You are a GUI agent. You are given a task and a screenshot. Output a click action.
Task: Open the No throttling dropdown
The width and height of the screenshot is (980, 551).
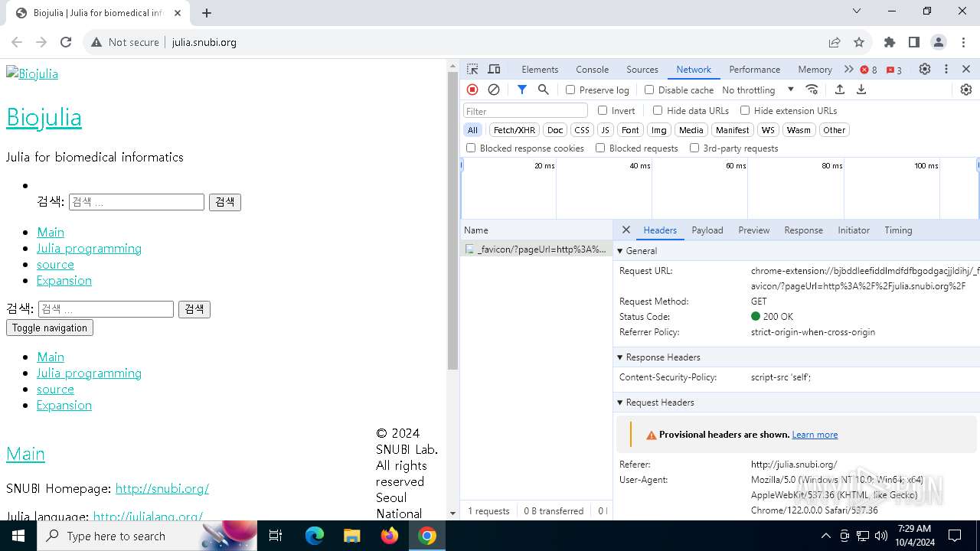tap(757, 90)
